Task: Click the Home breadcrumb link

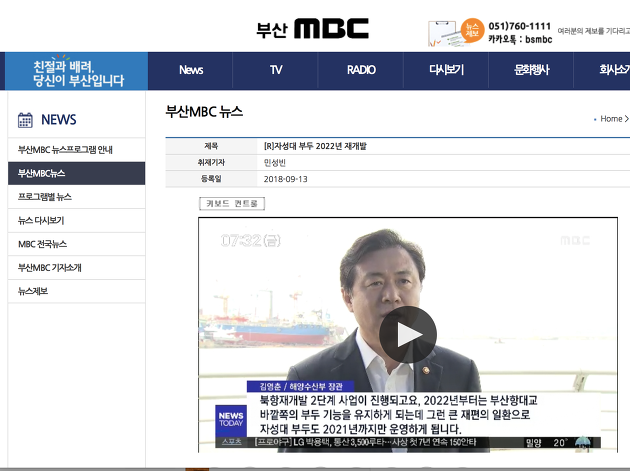Action: 611,119
